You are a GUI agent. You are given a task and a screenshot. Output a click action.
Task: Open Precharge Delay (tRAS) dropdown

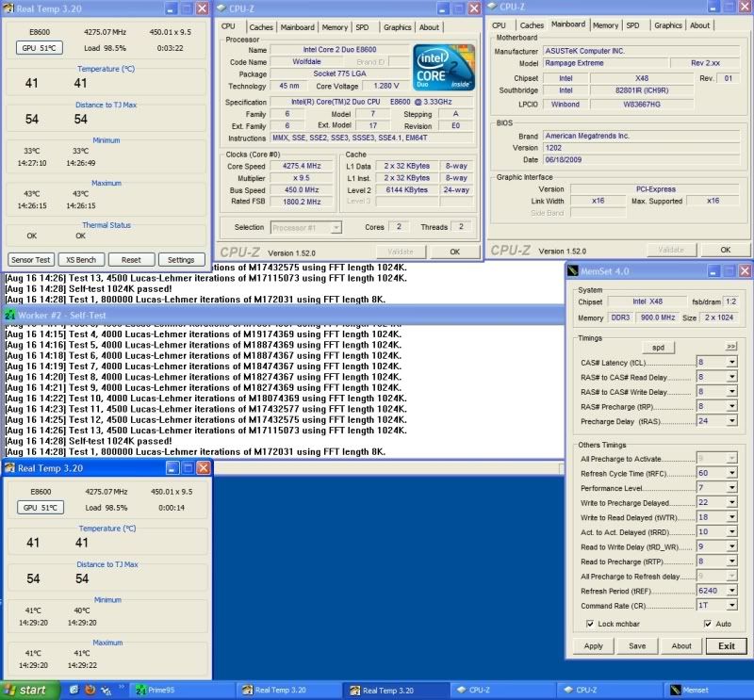731,421
